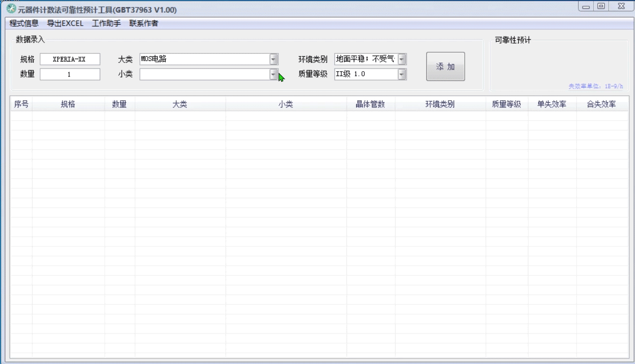Click the 数量 input field
Viewport: 635px width, 364px height.
coord(70,75)
